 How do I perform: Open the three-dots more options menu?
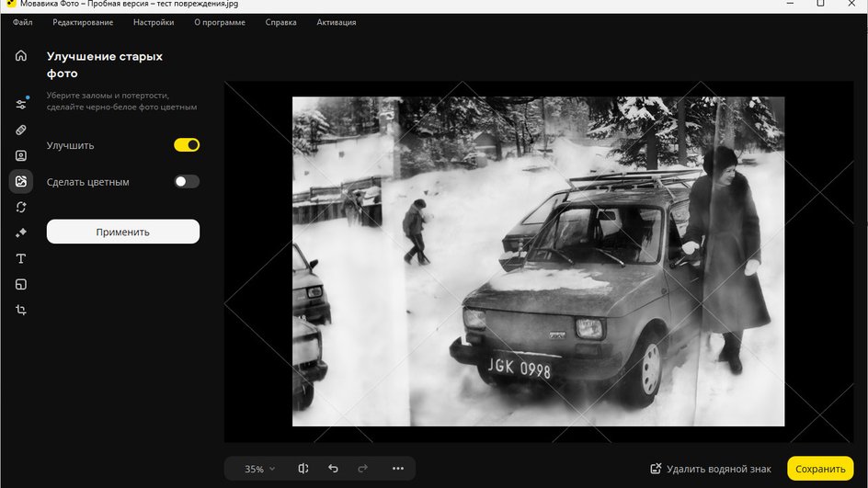(398, 469)
